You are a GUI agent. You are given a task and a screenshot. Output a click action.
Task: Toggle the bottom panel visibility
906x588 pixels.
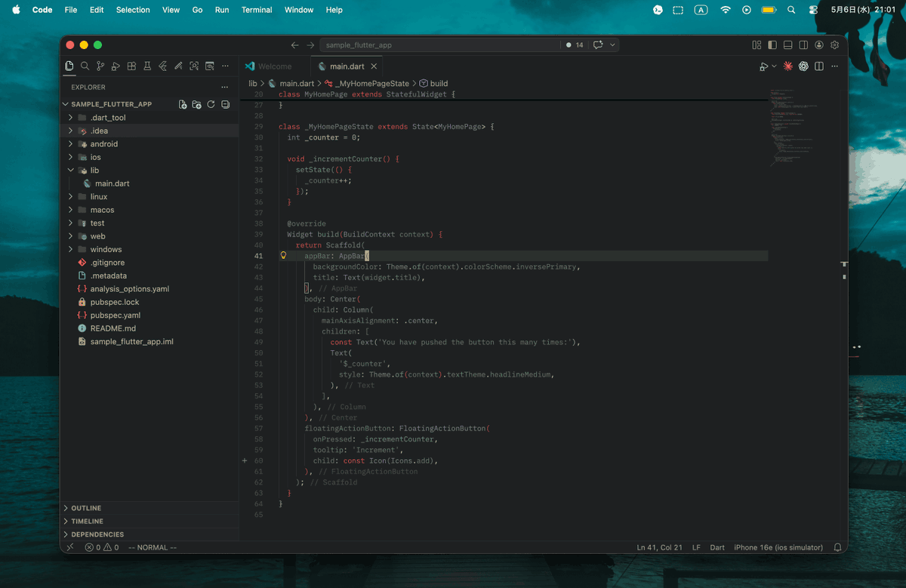click(788, 45)
